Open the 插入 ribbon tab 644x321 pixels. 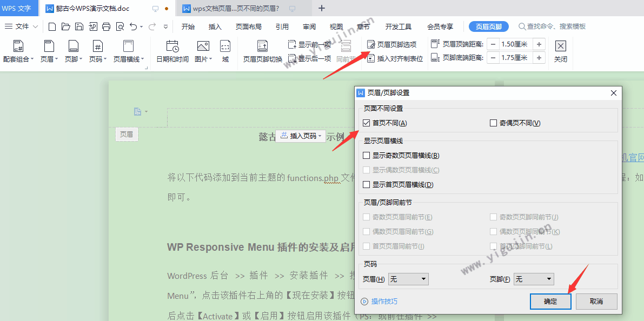click(x=215, y=26)
